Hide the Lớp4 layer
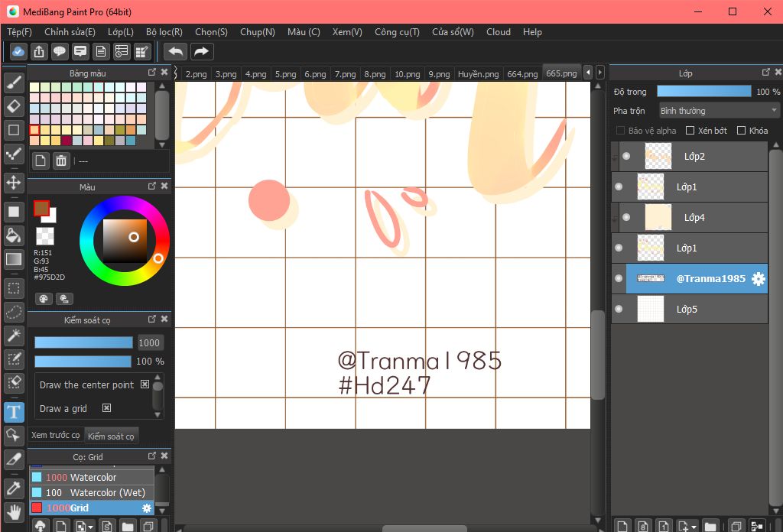Image resolution: width=783 pixels, height=532 pixels. pos(626,217)
